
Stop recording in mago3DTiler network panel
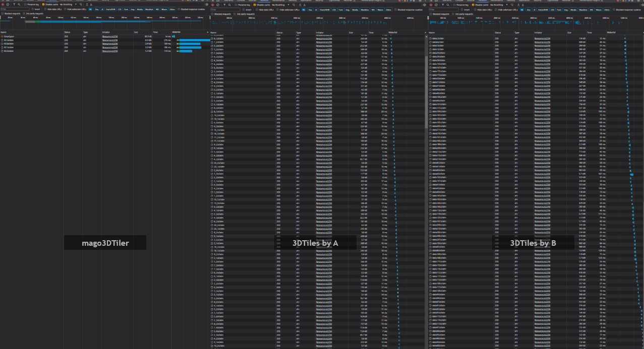click(x=3, y=5)
